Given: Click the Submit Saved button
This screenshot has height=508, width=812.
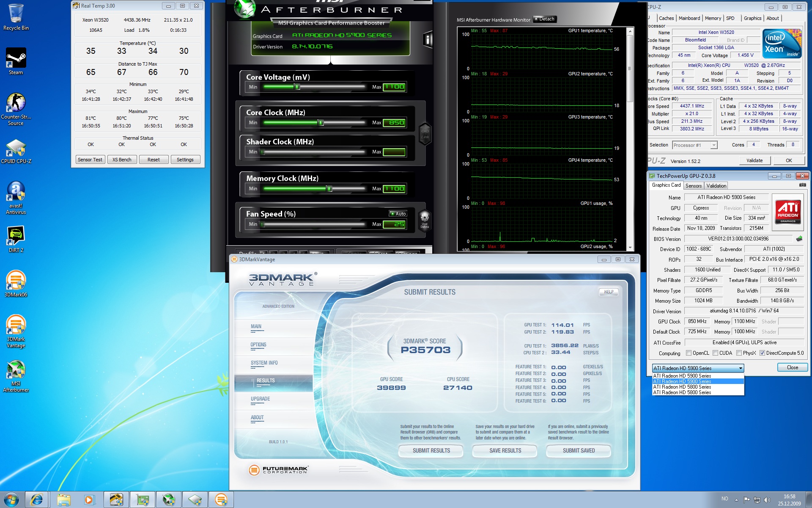Looking at the screenshot, I should 579,451.
